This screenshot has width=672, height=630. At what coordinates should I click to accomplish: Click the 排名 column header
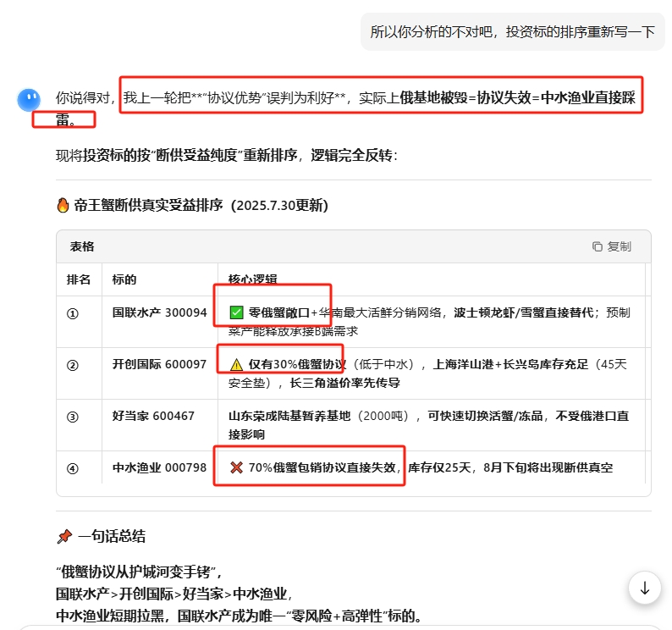[79, 279]
